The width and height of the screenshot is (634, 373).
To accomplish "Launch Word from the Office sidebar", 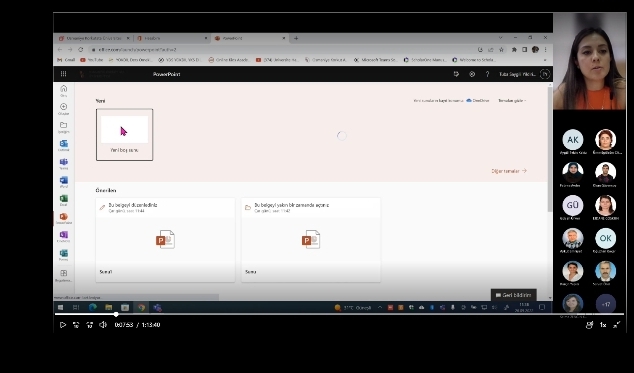I will pyautogui.click(x=63, y=182).
